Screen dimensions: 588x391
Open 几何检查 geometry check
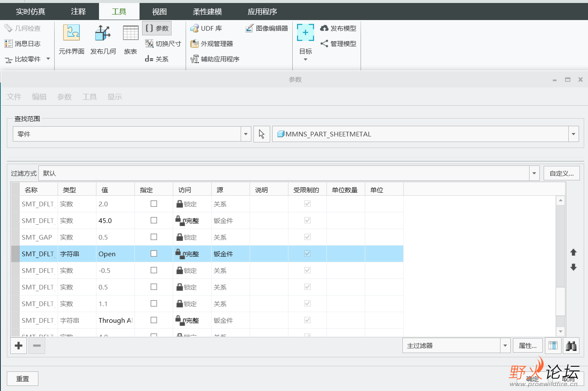point(23,28)
